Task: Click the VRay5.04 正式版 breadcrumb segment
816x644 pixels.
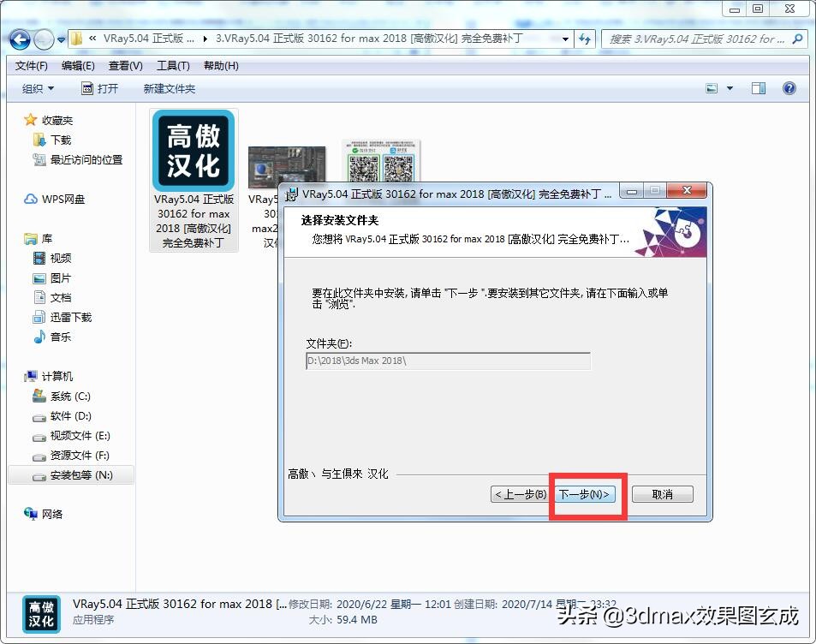Action: click(149, 39)
